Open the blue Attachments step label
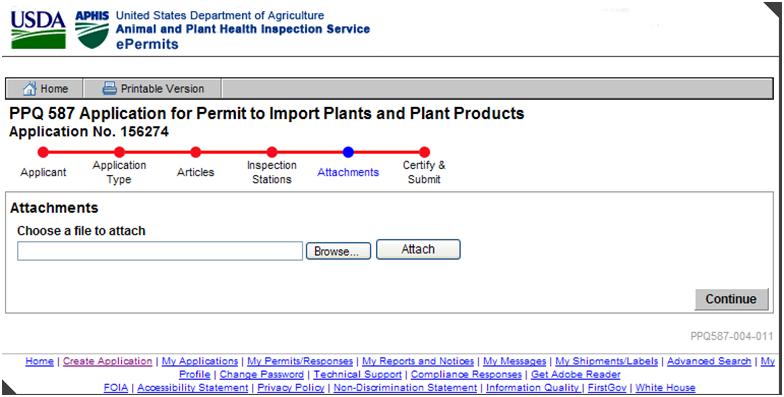Viewport: 784px width, 397px height. tap(348, 172)
